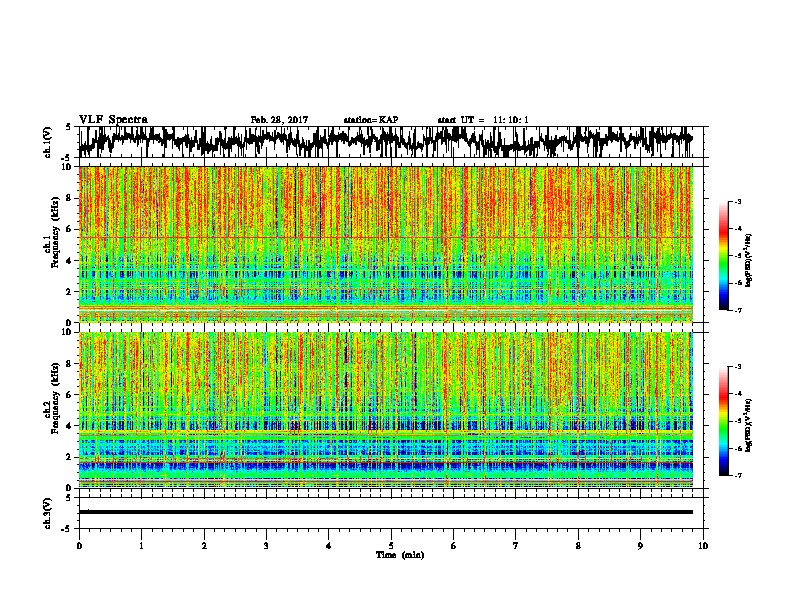The width and height of the screenshot is (792, 612).
Task: Click the "start UT = 11:10:1" text
Action: point(483,120)
